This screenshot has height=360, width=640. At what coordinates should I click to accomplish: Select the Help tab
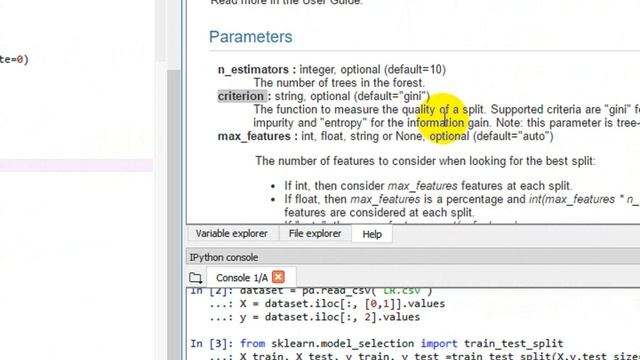pyautogui.click(x=372, y=234)
